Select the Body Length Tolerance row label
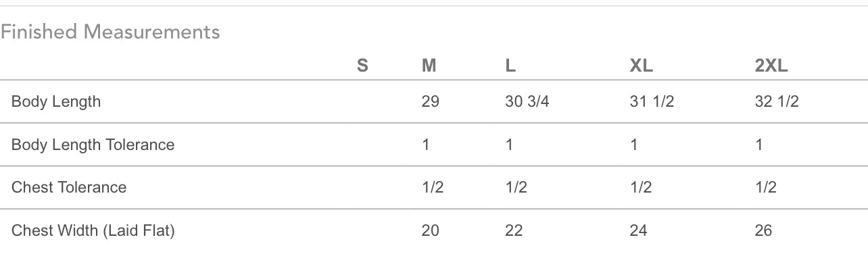 pos(93,145)
